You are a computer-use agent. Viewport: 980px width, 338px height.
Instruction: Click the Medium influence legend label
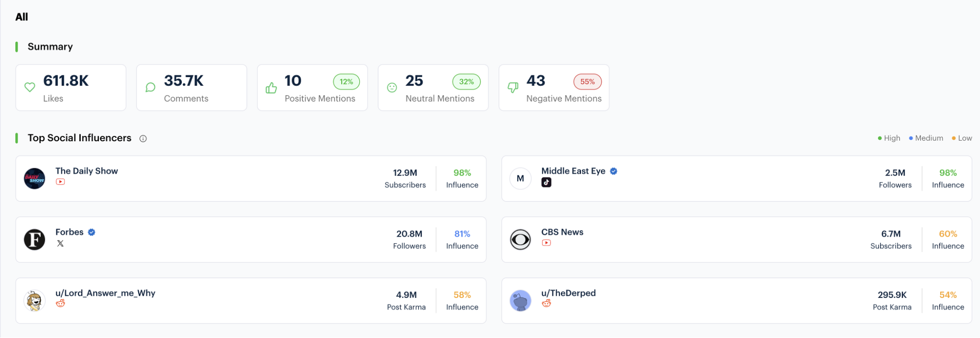tap(929, 138)
